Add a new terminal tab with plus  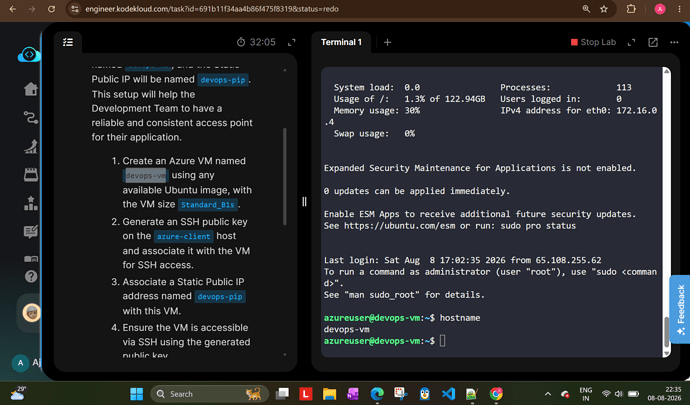(387, 42)
